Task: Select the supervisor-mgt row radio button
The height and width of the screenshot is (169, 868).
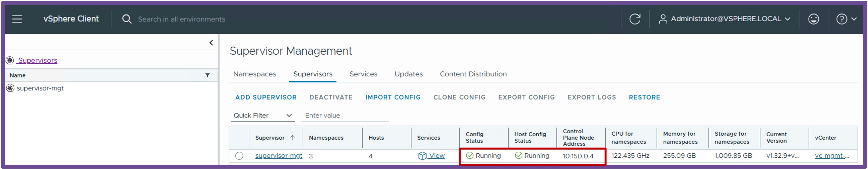Action: pos(239,156)
